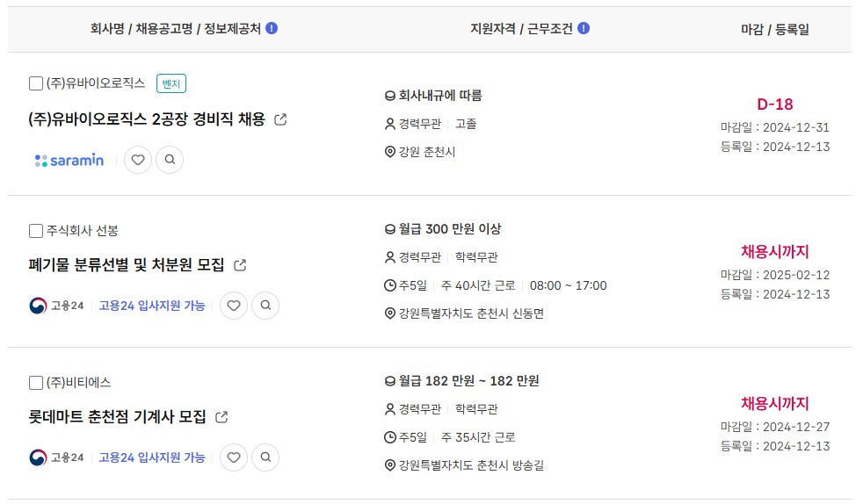856x504 pixels.
Task: Click magnifier icon for 주식회사 선봉 posting
Action: pos(266,306)
